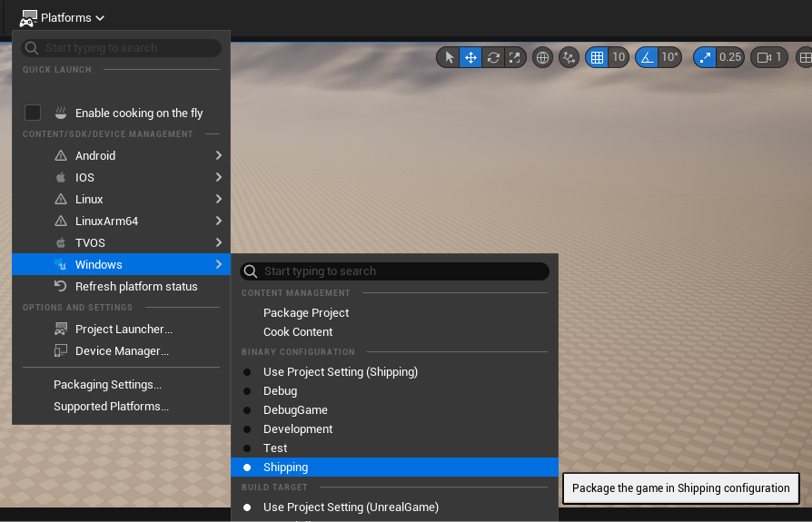Select the Development binary configuration
This screenshot has width=812, height=522.
[298, 428]
